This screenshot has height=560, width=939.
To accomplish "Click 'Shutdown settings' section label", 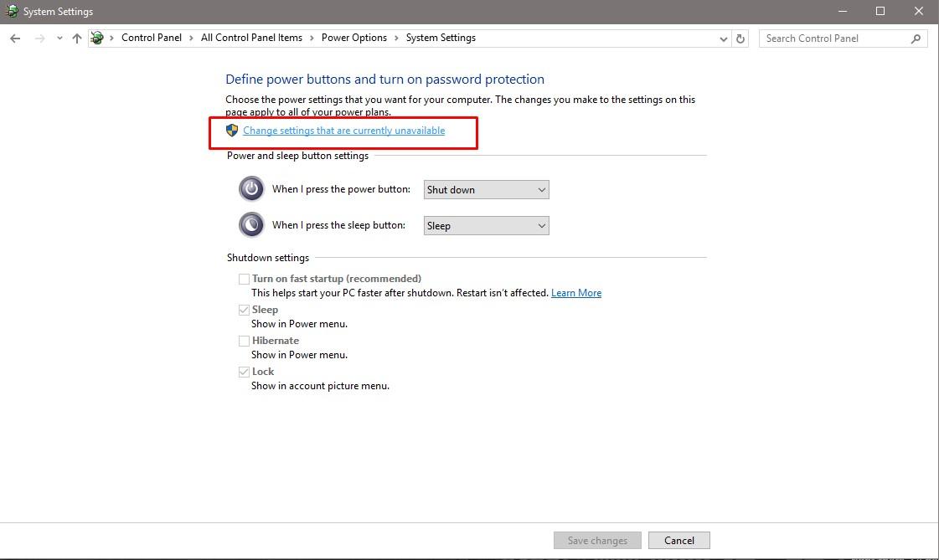I will pyautogui.click(x=268, y=258).
